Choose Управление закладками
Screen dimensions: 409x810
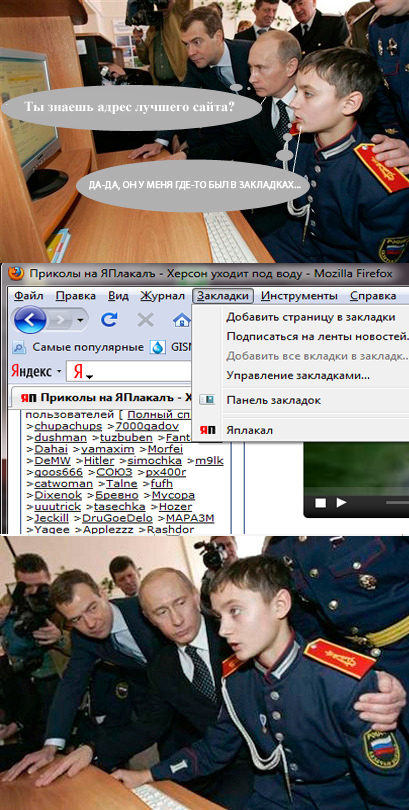(x=297, y=376)
